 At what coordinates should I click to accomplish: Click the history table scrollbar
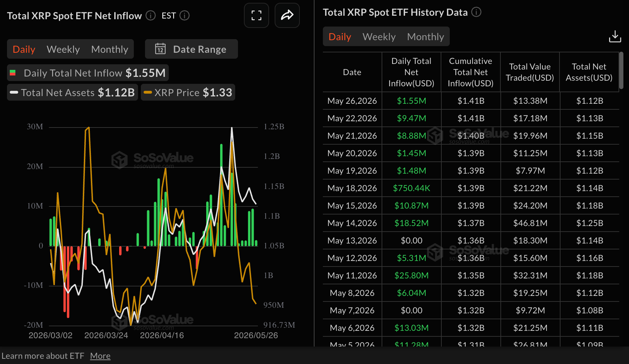coord(621,70)
